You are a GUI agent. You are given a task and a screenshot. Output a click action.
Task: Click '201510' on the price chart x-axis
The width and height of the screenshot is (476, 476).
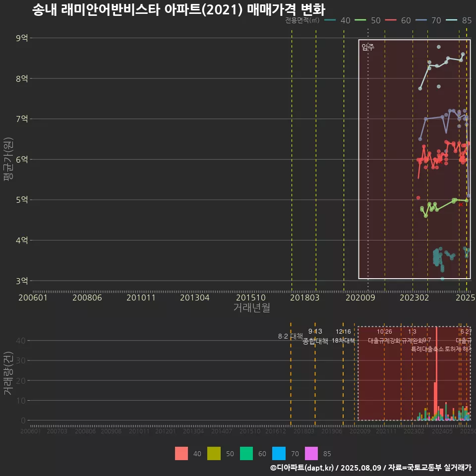click(251, 297)
